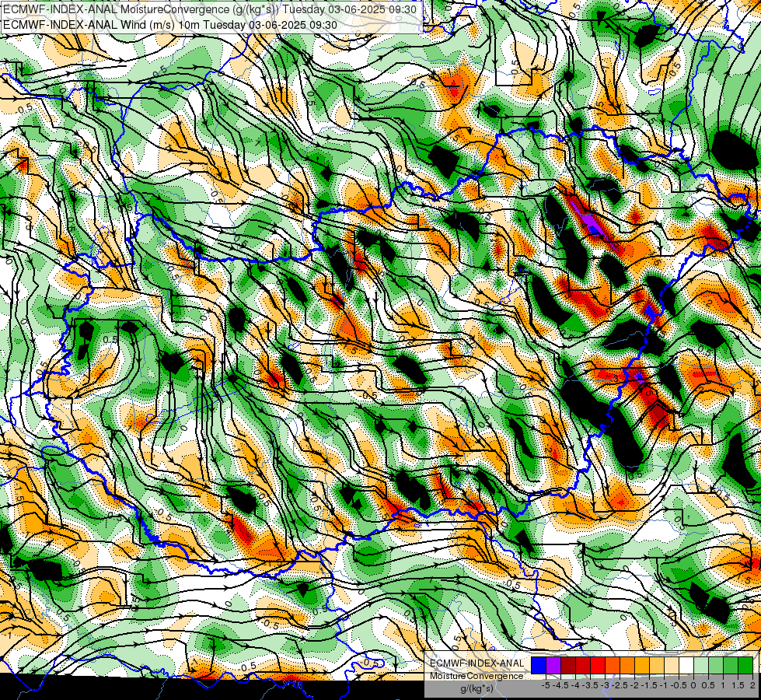Click the light green swatch between 0.5 and 1
The image size is (761, 700).
click(716, 665)
